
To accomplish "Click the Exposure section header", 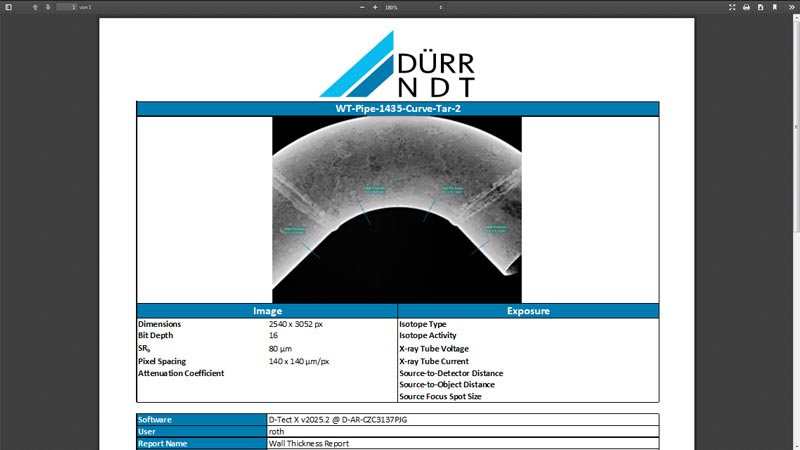I will click(528, 311).
